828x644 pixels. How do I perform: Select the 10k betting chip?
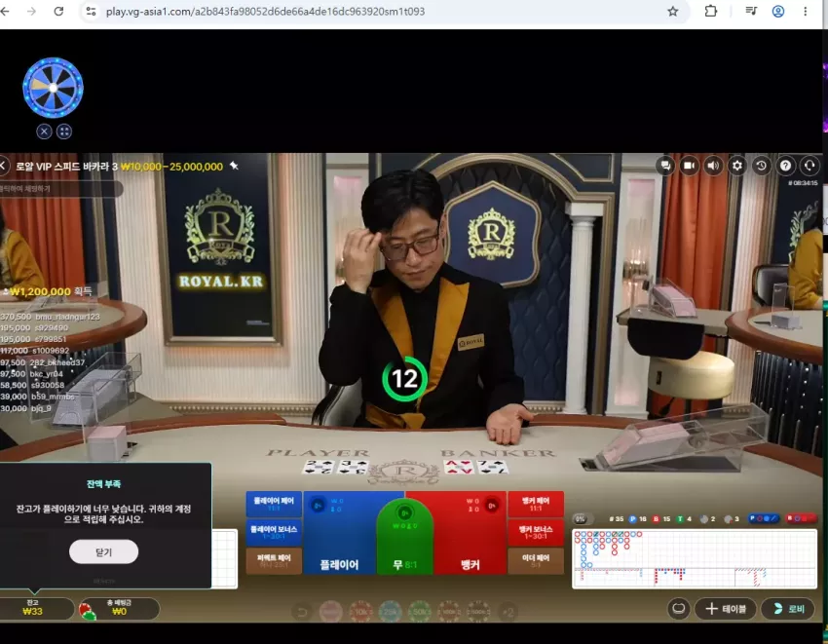click(361, 612)
